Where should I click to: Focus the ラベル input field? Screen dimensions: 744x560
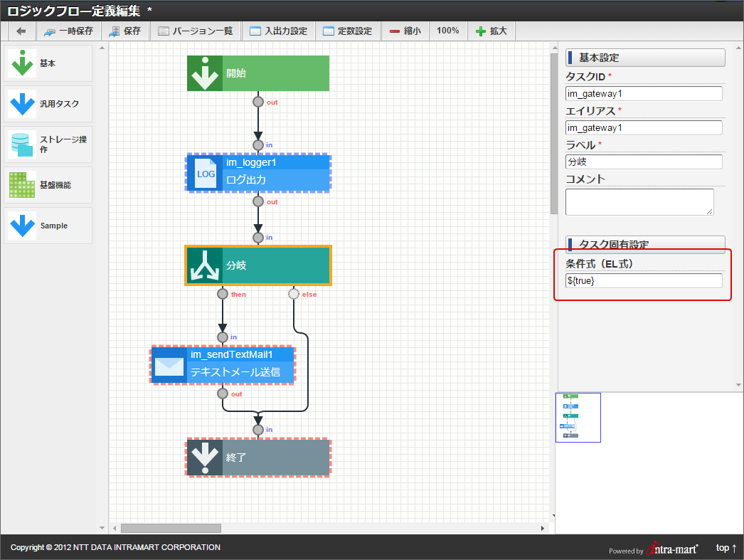[644, 162]
